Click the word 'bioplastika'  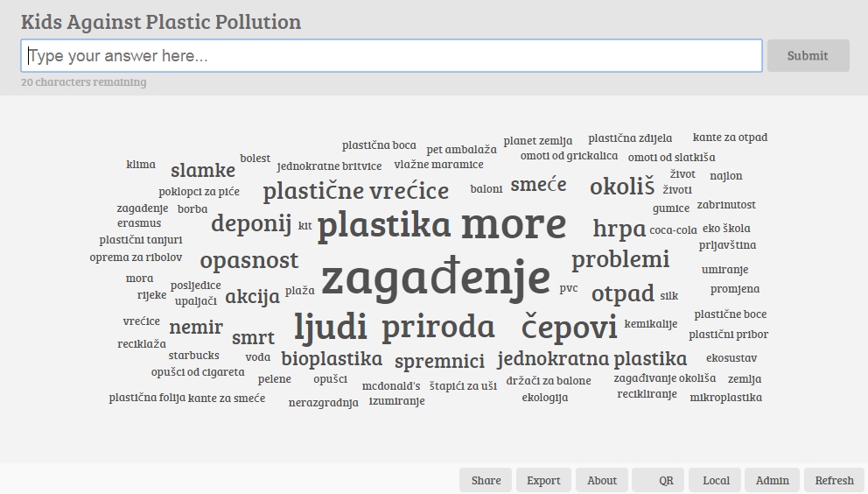click(332, 358)
